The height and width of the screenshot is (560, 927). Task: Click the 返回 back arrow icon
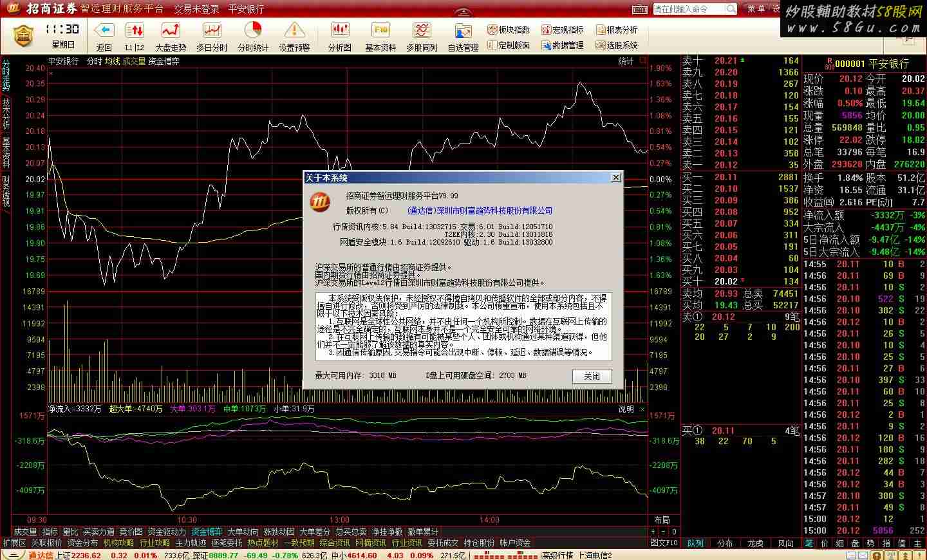click(104, 30)
